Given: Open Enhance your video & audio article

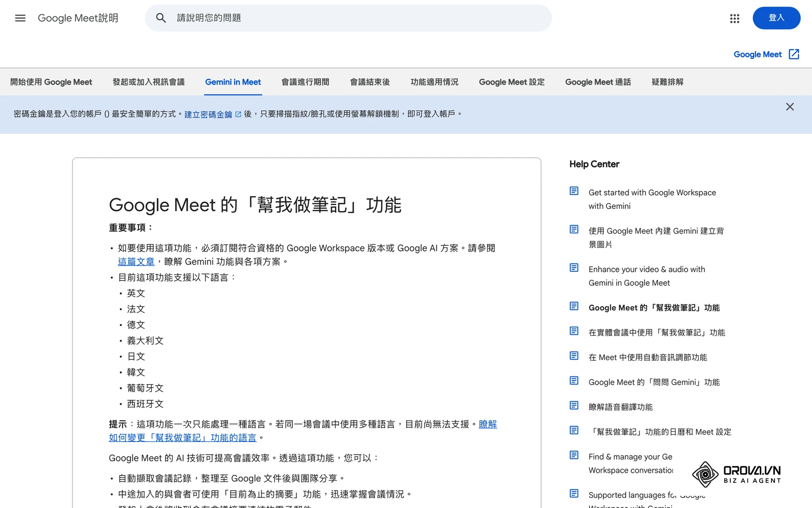Looking at the screenshot, I should [647, 276].
